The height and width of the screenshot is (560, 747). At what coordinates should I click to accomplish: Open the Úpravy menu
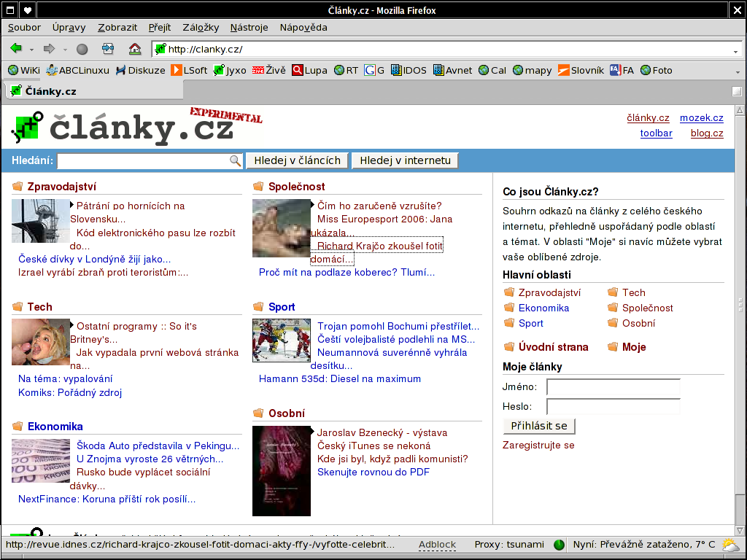point(69,28)
